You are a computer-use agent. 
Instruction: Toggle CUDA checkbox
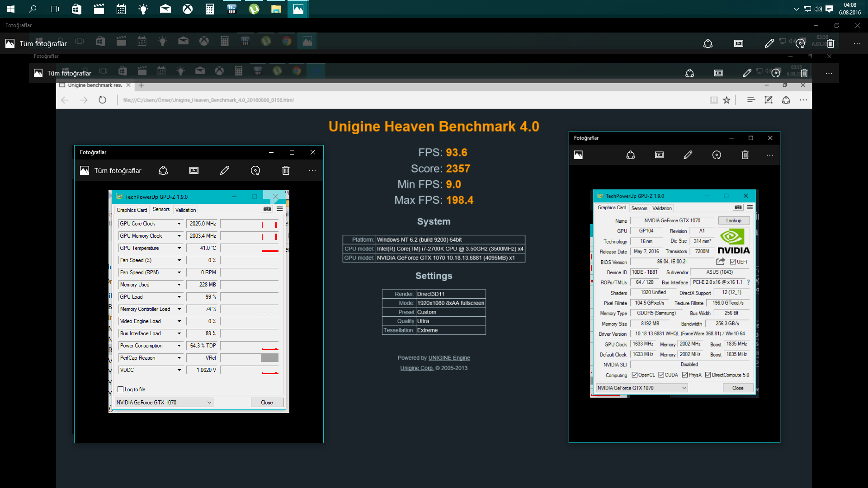[x=661, y=375]
